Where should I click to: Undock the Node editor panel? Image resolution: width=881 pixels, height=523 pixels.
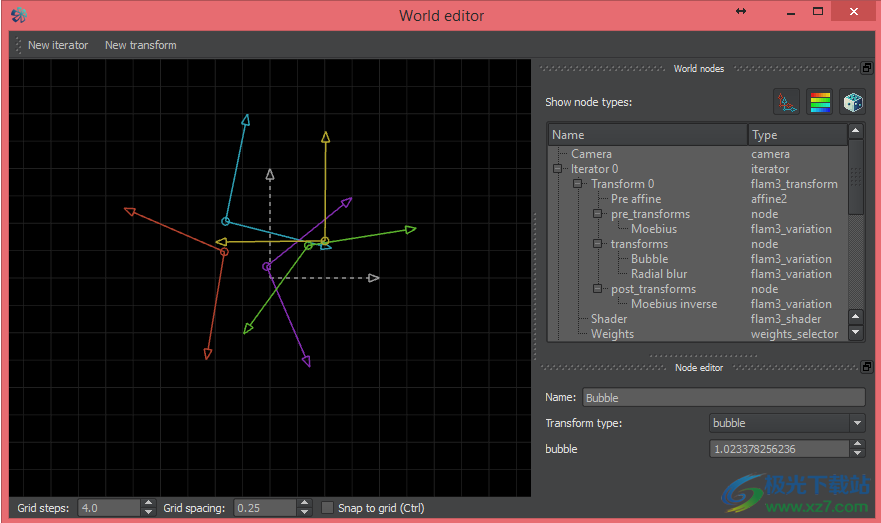867,367
